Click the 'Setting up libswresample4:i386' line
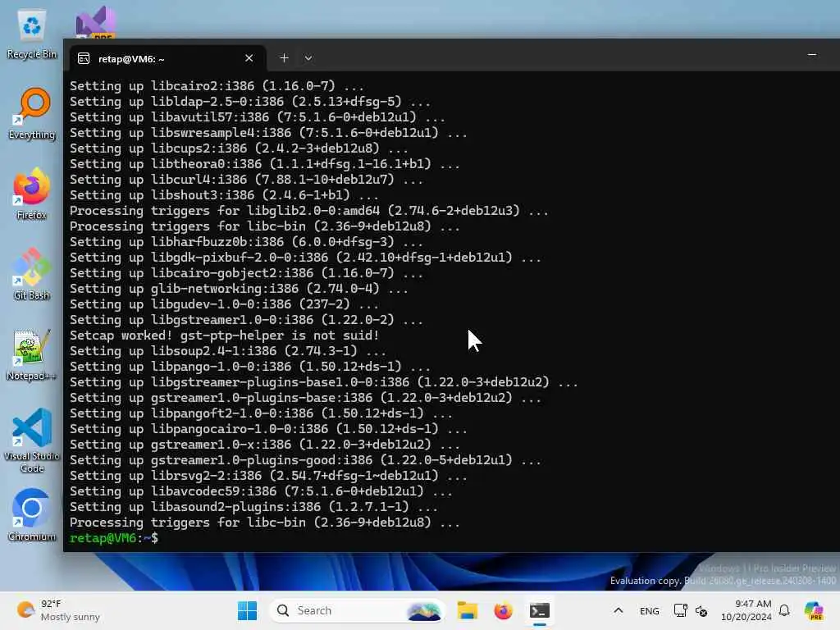Screen dimensions: 840x630 point(268,133)
